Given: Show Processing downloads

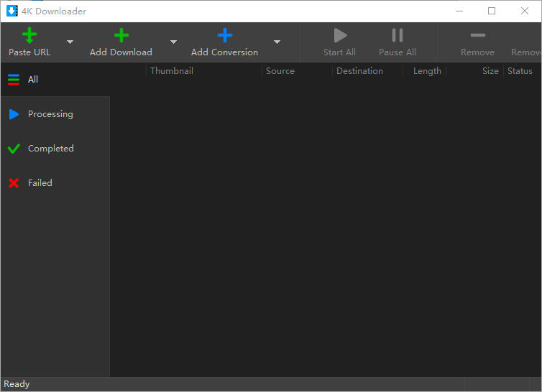Looking at the screenshot, I should 55,114.
